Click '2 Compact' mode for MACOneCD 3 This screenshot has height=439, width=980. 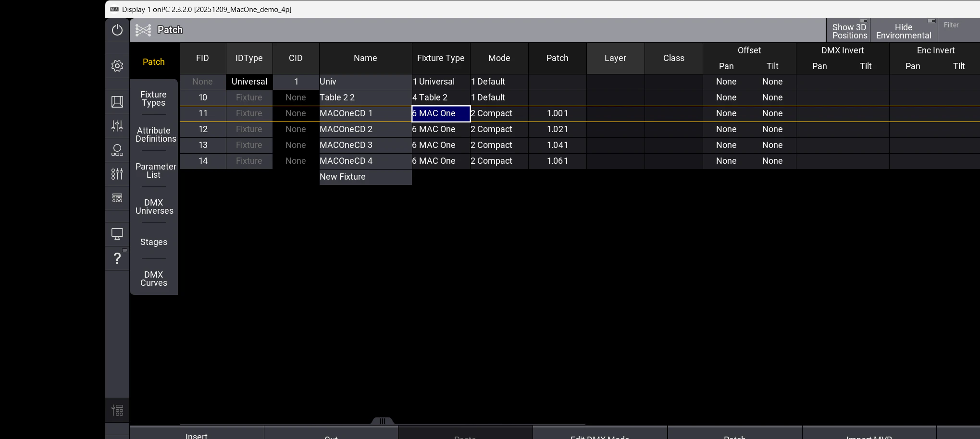click(x=499, y=145)
